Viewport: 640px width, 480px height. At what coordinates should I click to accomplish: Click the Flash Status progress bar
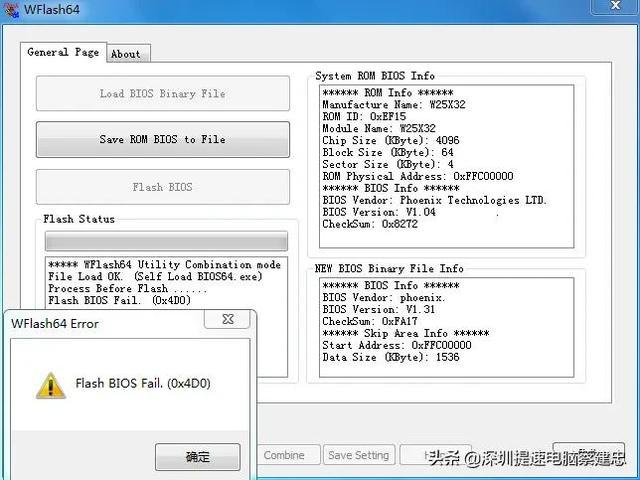pyautogui.click(x=166, y=241)
